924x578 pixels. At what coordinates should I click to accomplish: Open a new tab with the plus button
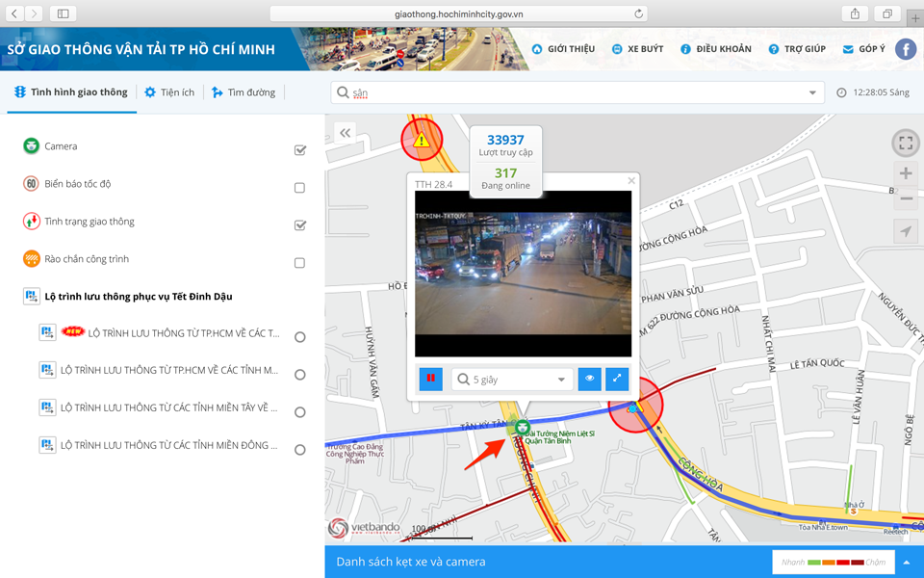(x=915, y=17)
